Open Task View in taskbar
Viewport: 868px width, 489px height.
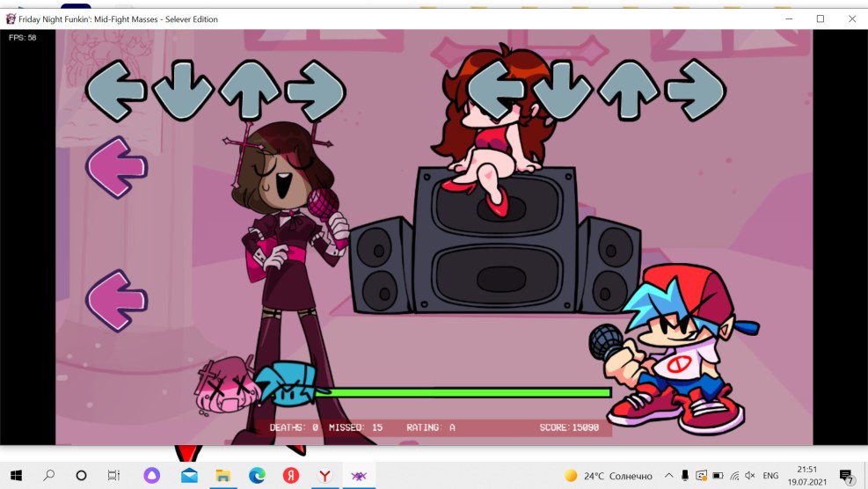pyautogui.click(x=113, y=475)
